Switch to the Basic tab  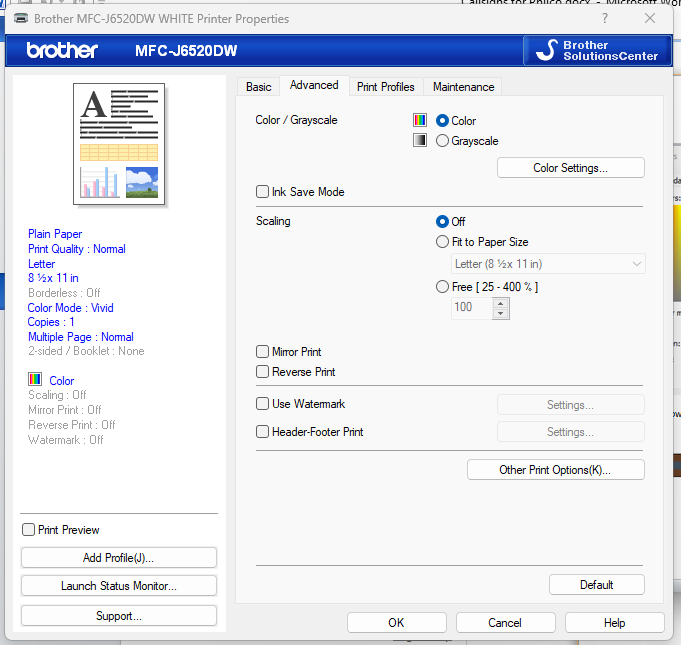click(x=258, y=87)
